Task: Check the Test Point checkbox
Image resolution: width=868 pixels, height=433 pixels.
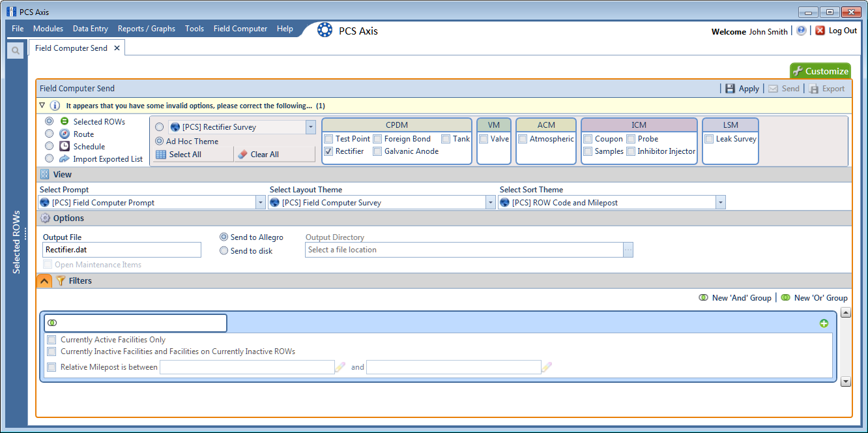Action: (x=329, y=139)
